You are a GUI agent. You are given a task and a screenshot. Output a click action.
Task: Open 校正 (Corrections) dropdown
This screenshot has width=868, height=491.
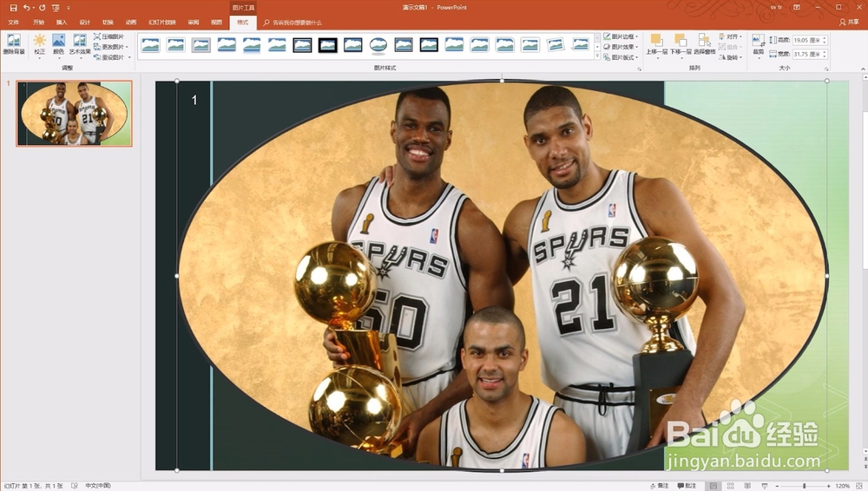pyautogui.click(x=39, y=45)
